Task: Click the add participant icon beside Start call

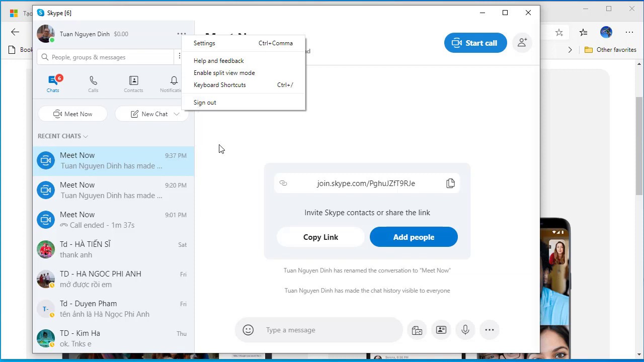Action: [522, 43]
